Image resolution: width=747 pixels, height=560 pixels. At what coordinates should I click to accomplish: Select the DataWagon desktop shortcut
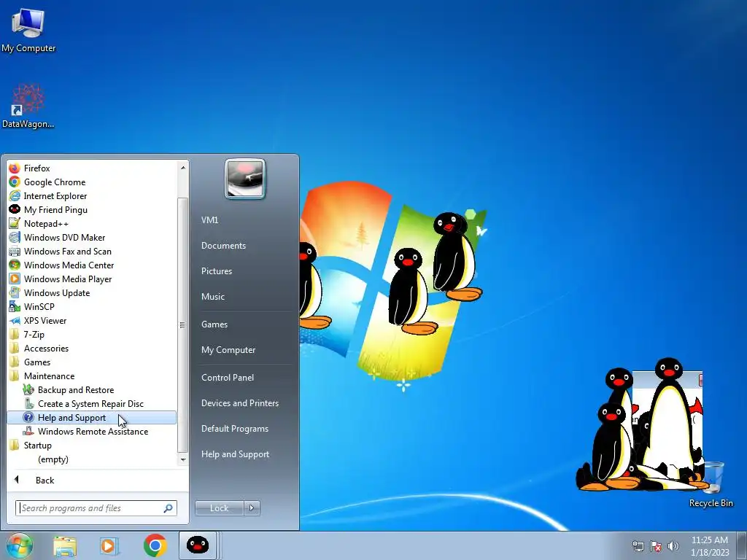tap(28, 106)
